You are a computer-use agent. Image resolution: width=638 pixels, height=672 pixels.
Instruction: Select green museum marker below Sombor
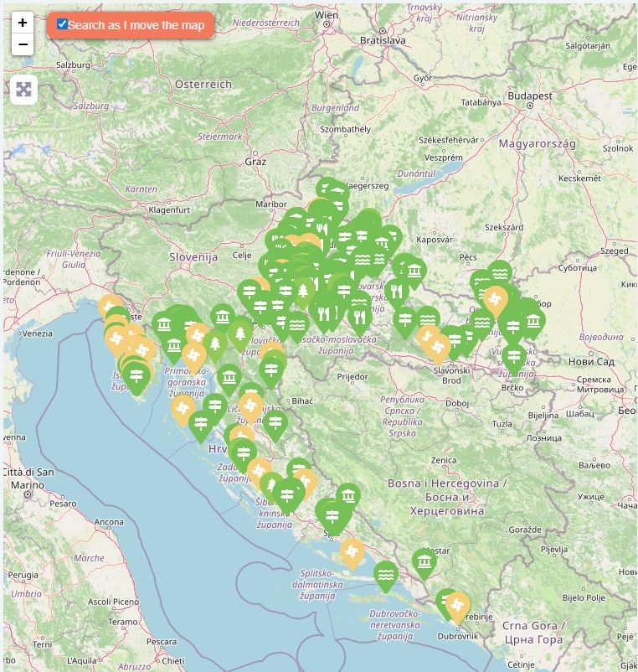click(533, 323)
